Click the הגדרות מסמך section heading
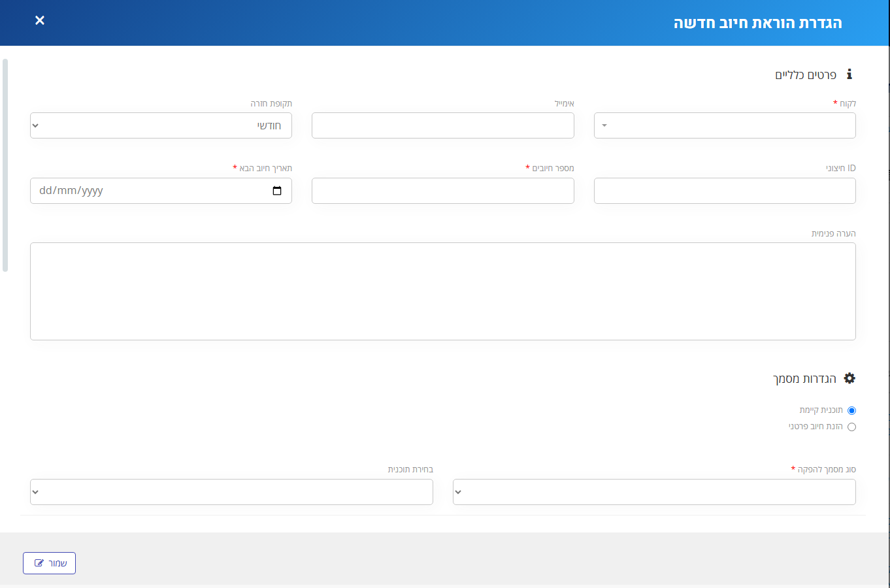The image size is (890, 588). [804, 379]
